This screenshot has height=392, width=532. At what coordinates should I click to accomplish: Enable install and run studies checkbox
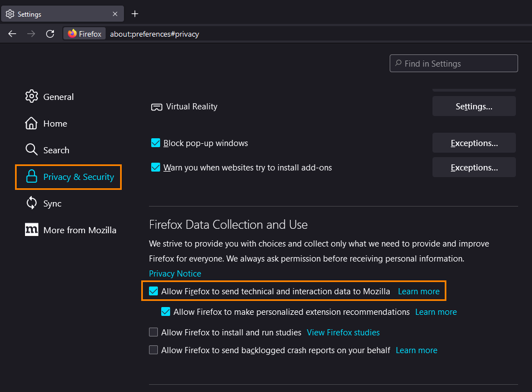[x=153, y=332]
